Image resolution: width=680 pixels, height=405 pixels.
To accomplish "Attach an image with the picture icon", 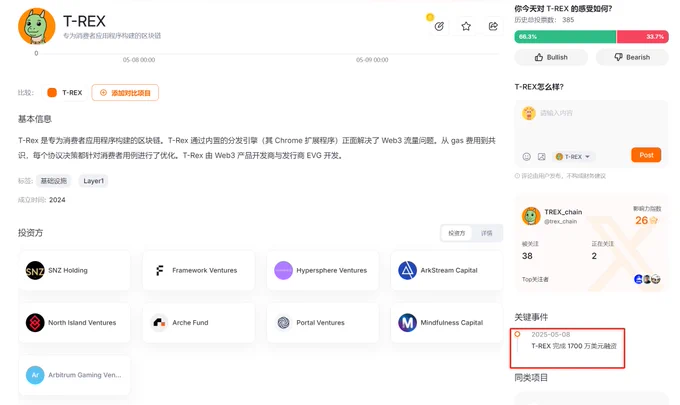I will point(542,157).
